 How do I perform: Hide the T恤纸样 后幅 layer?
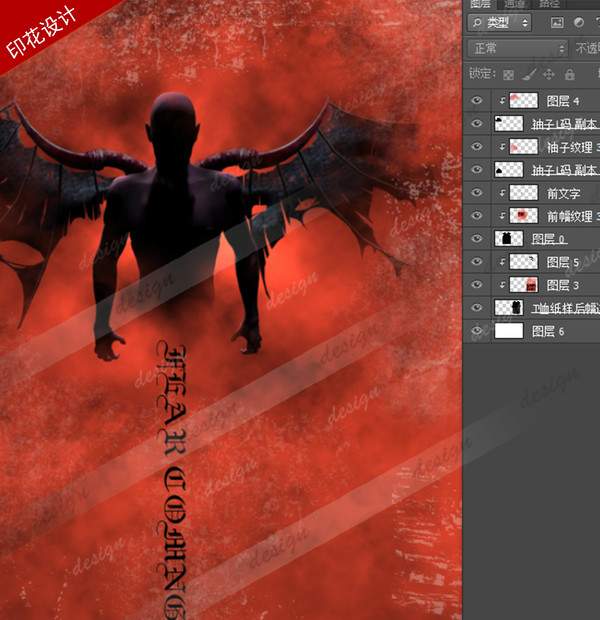(x=477, y=307)
